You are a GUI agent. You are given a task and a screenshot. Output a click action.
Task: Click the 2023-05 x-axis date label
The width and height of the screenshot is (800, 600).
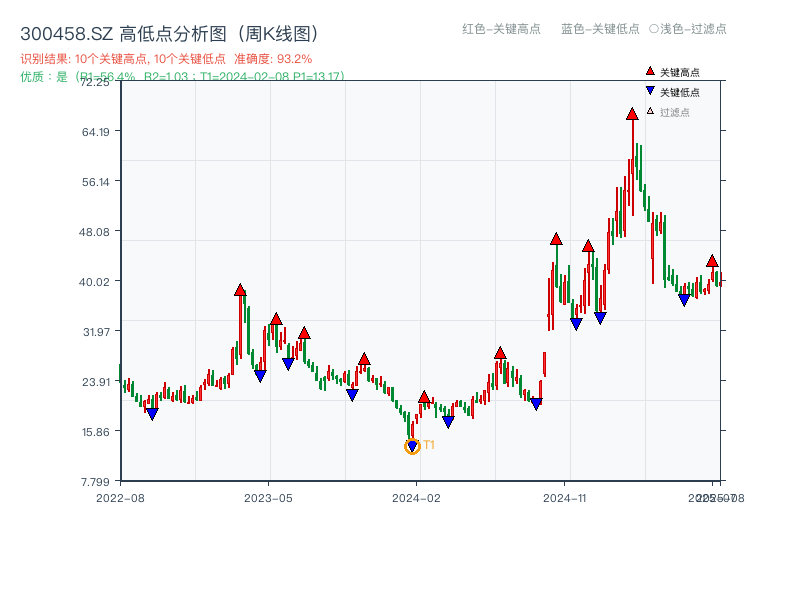(268, 498)
